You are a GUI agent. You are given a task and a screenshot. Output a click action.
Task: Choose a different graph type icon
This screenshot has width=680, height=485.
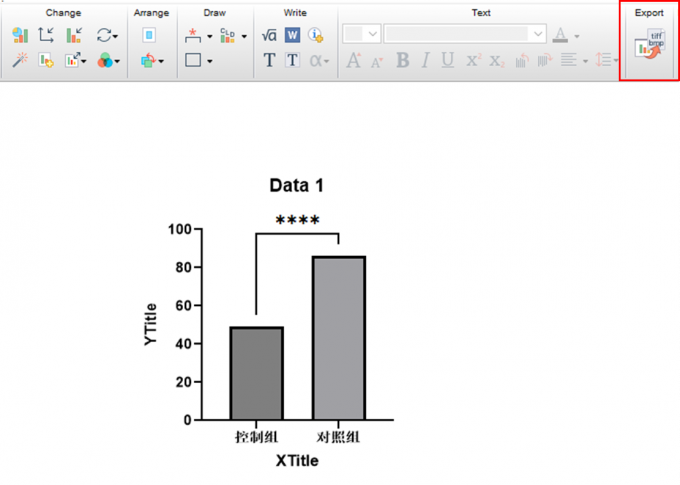click(x=20, y=35)
